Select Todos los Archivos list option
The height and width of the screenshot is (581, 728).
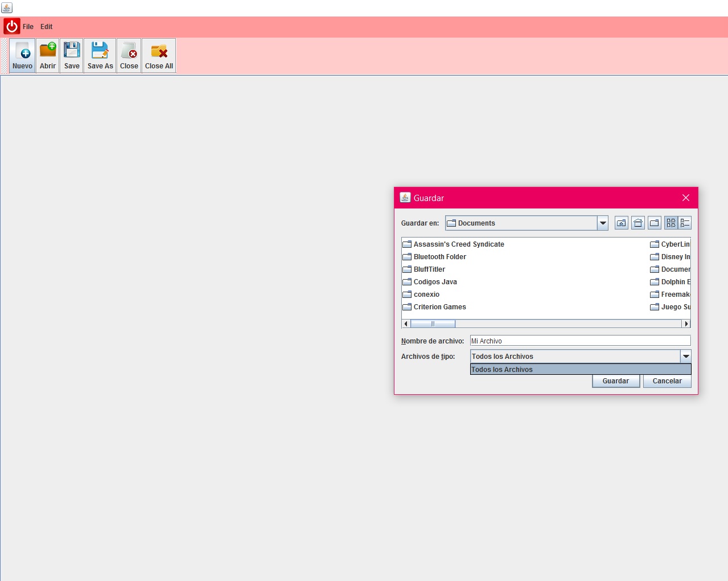pyautogui.click(x=581, y=370)
